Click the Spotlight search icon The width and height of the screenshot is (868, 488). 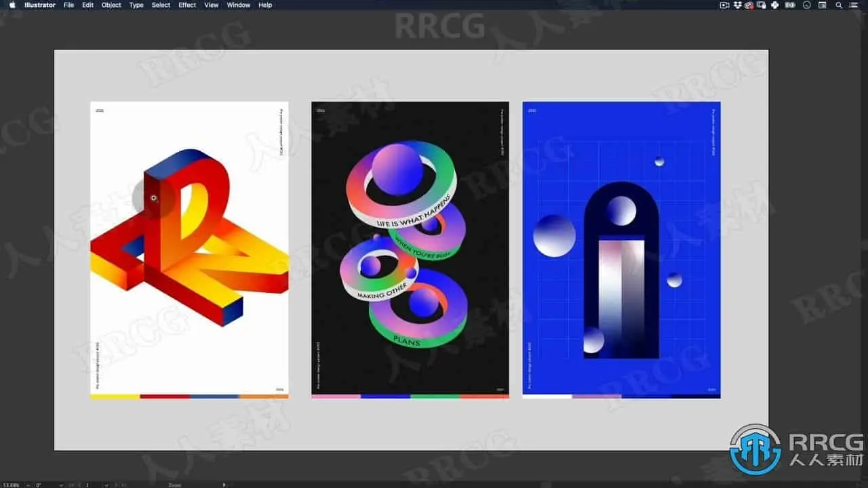[x=839, y=5]
